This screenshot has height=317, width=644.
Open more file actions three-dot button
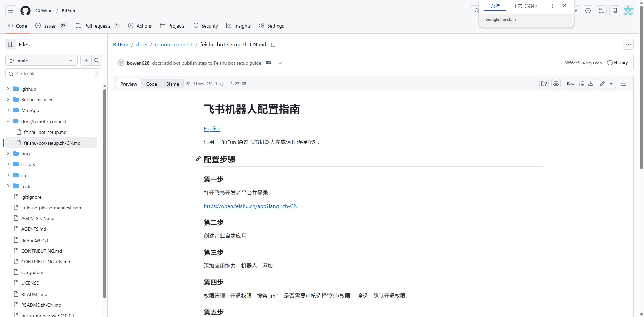(628, 44)
